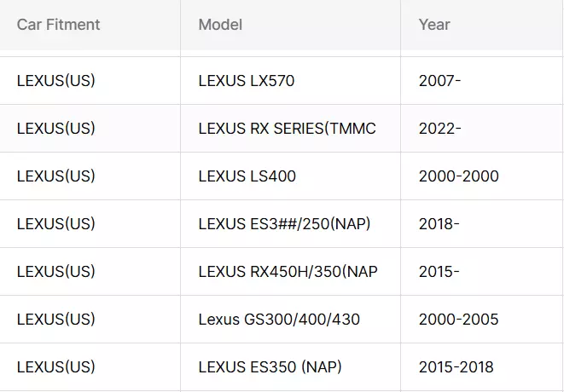Click the 2015-2018 year cell
The width and height of the screenshot is (564, 392).
coord(481,366)
